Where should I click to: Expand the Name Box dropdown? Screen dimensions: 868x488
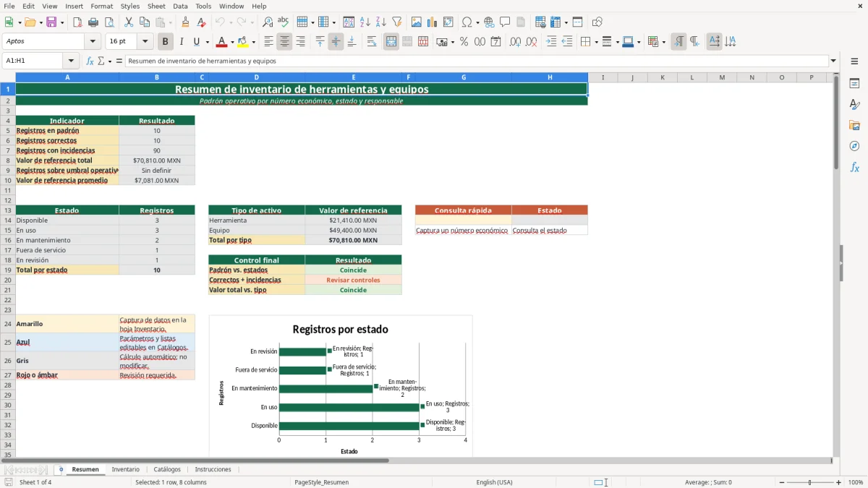click(x=71, y=61)
